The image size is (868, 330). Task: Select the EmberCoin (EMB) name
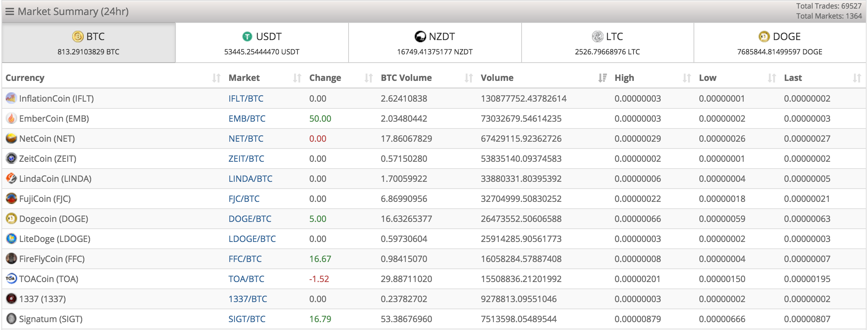54,118
